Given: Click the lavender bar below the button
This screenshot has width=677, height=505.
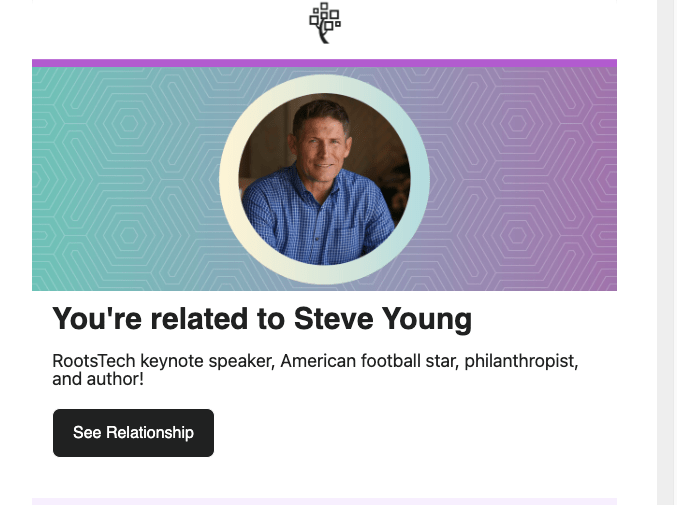Looking at the screenshot, I should coord(324,500).
